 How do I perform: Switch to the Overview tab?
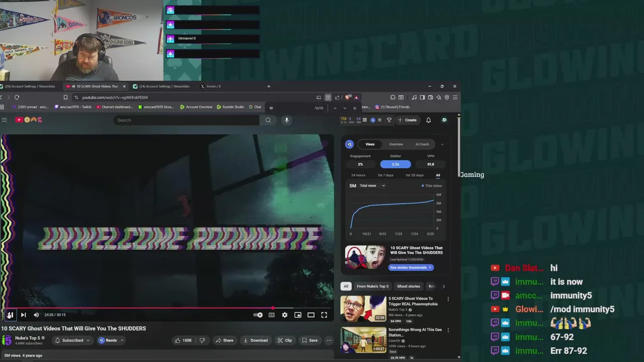coord(396,144)
